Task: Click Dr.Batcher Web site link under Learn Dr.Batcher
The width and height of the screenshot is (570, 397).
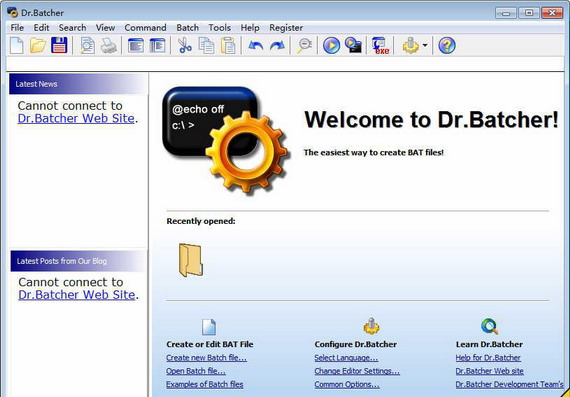Action: pos(489,371)
